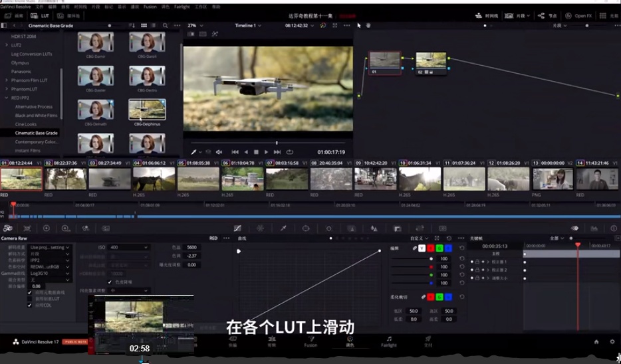Toggle the green curve channel button
The height and width of the screenshot is (364, 621).
click(439, 248)
